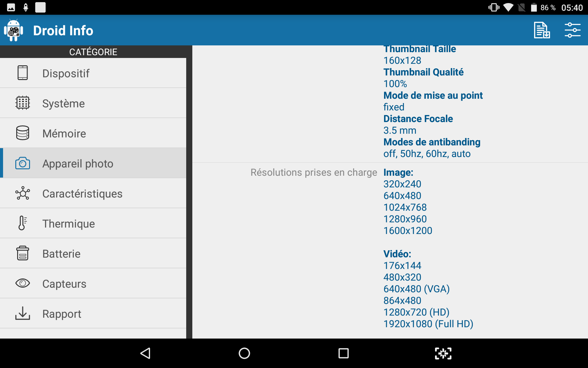Tap the Droid Info app logo
Image resolution: width=588 pixels, height=368 pixels.
tap(13, 30)
